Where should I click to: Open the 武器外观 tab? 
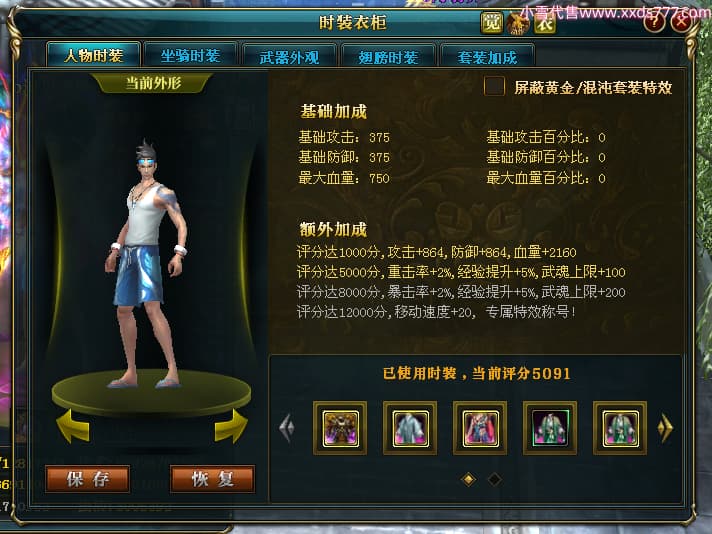click(289, 57)
